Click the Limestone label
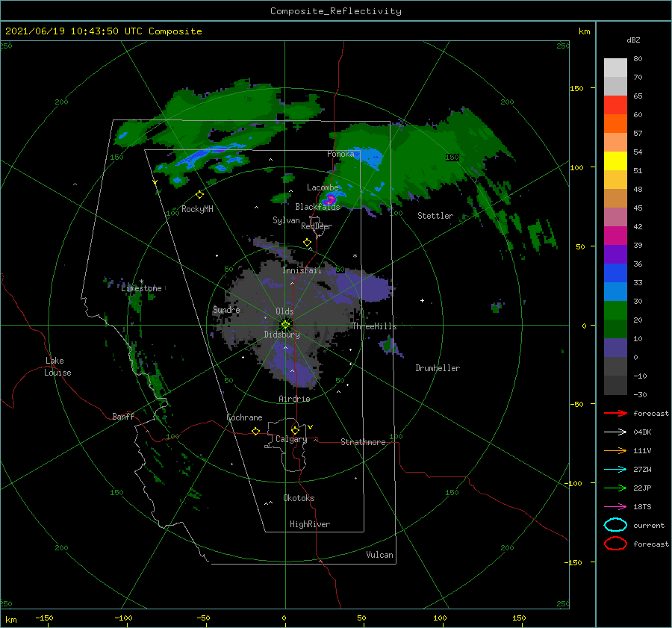The image size is (672, 628). [141, 288]
